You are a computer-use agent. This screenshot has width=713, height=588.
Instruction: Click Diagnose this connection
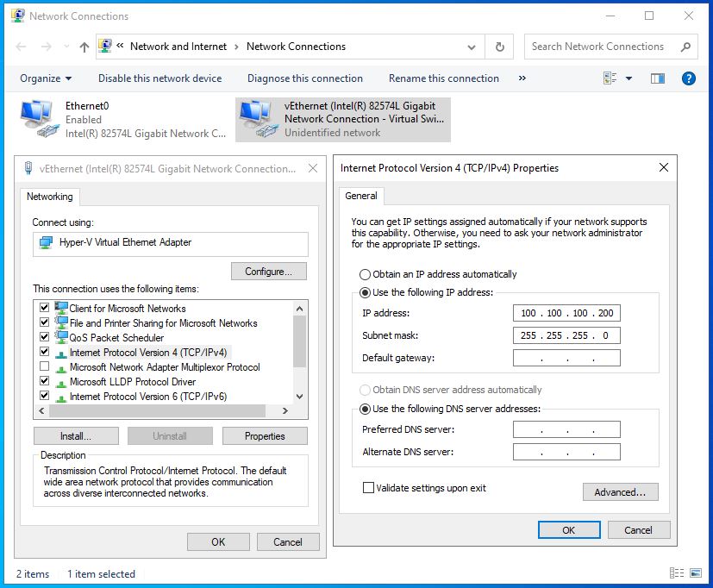pyautogui.click(x=304, y=78)
